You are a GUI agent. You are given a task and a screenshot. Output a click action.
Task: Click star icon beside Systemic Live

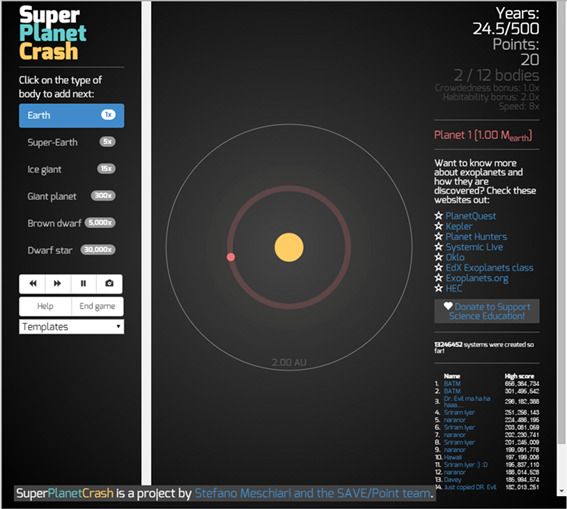pos(439,247)
